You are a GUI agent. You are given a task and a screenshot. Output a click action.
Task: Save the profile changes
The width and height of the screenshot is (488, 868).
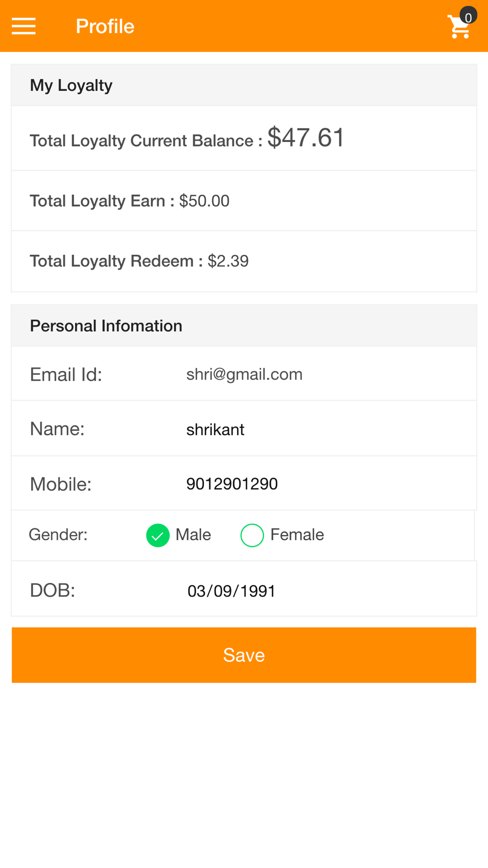[x=244, y=655]
